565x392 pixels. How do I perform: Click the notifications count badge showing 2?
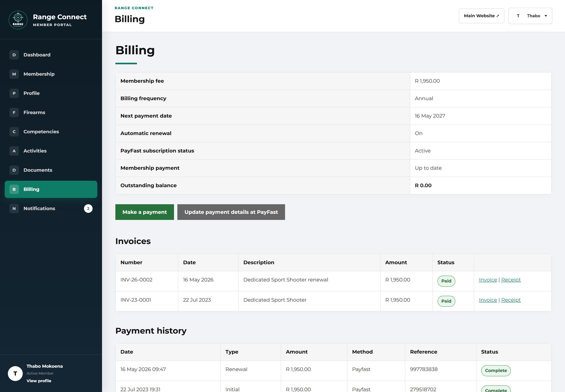pos(88,209)
